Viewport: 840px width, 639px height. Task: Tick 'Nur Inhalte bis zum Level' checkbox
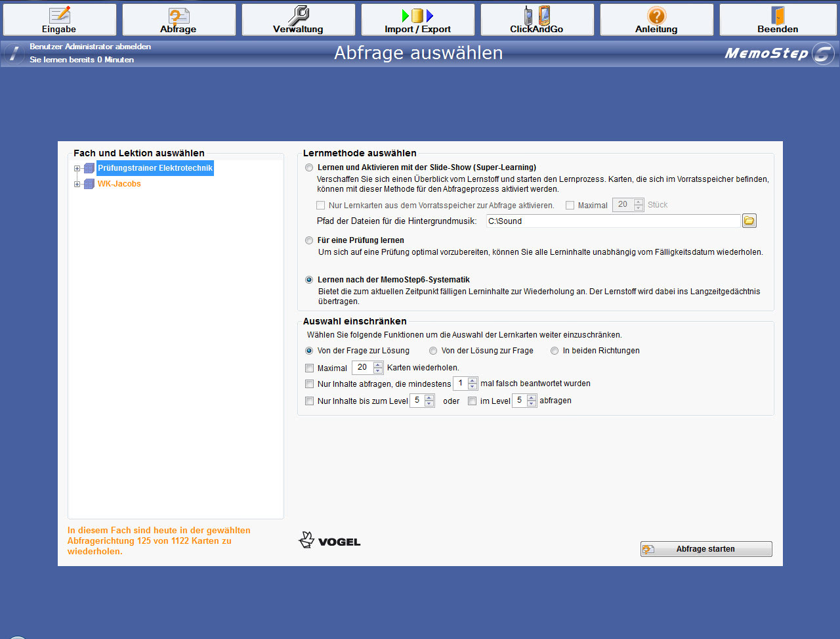[x=310, y=401]
